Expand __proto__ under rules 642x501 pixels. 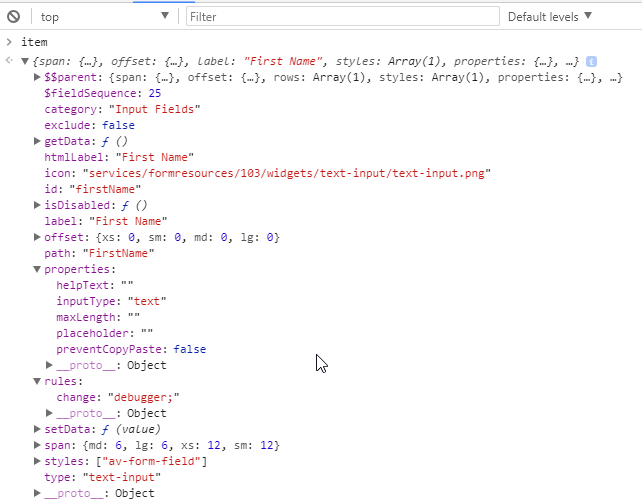50,413
